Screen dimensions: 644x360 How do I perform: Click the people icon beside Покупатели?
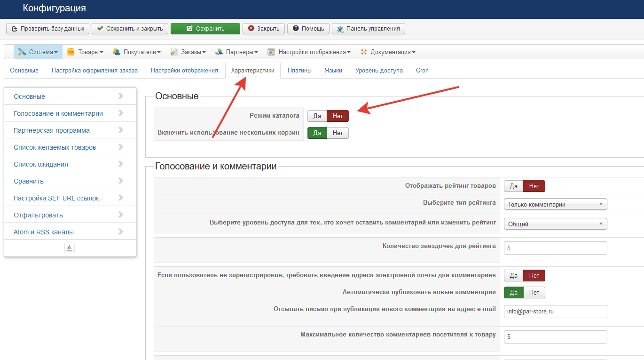point(116,52)
